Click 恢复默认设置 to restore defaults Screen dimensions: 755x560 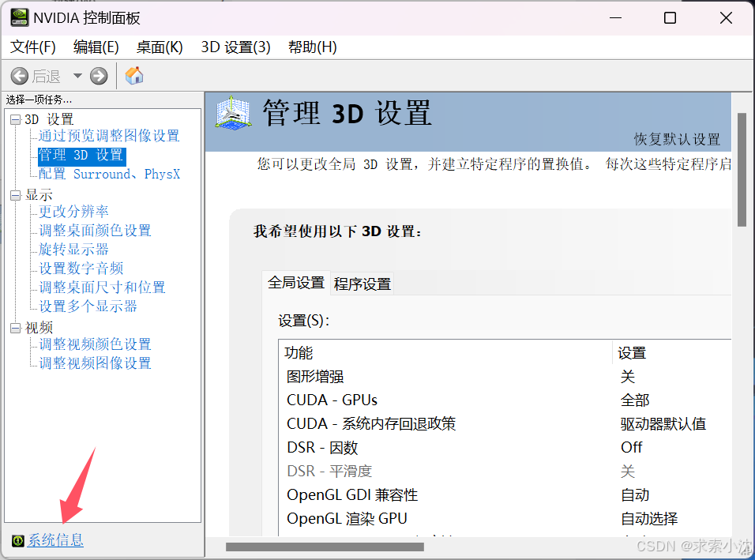point(677,140)
